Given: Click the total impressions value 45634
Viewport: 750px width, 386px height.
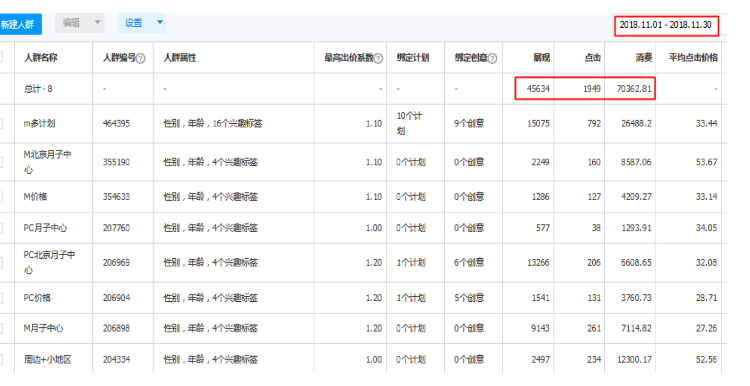Looking at the screenshot, I should tap(539, 89).
